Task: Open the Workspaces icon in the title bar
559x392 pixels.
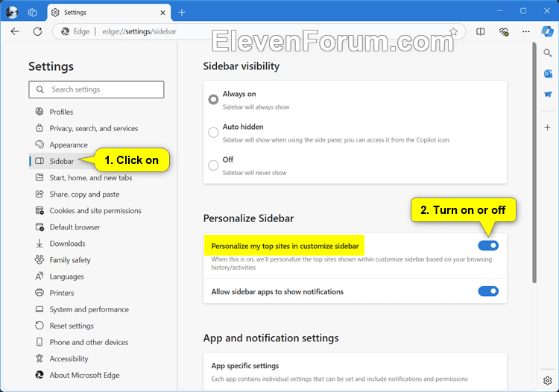Action: [x=33, y=13]
